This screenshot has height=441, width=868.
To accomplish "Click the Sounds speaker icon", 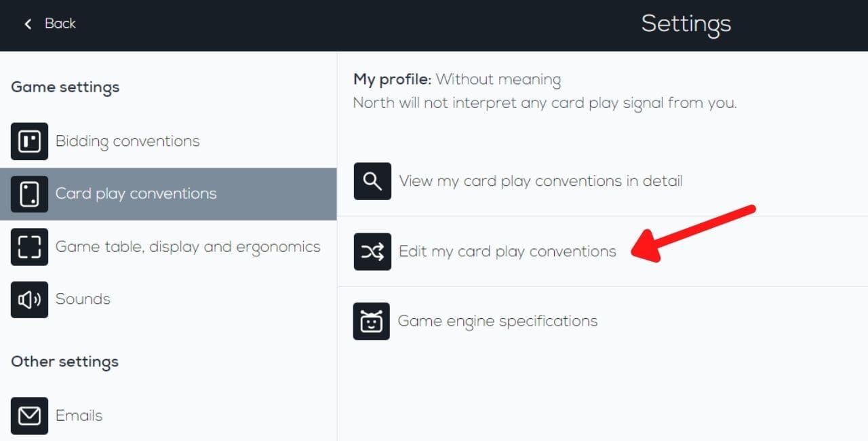I will (30, 299).
